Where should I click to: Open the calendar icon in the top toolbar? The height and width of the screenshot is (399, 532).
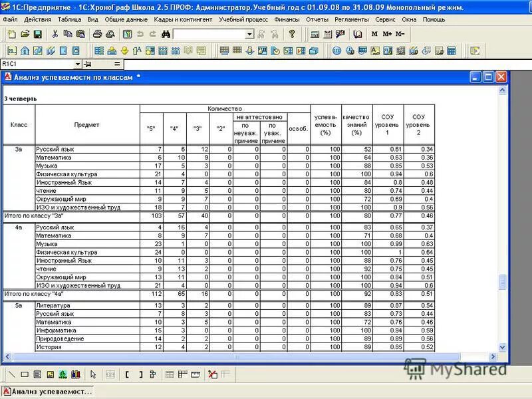pyautogui.click(x=327, y=34)
